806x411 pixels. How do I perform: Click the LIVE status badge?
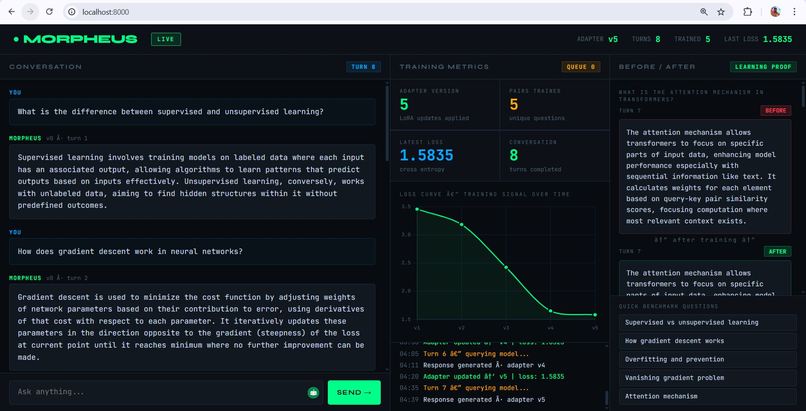click(166, 39)
